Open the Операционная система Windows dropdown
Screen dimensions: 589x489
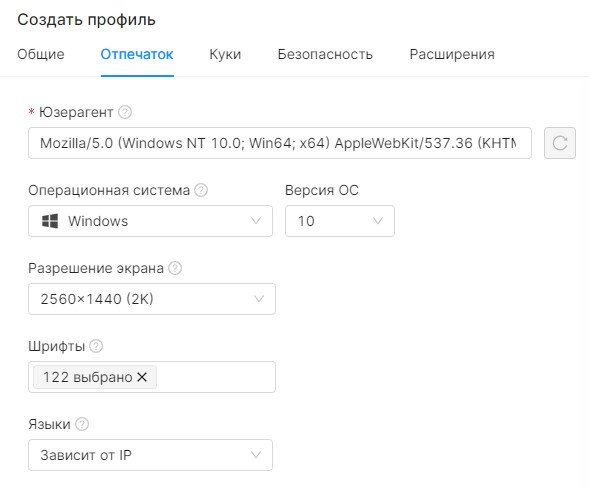(150, 221)
